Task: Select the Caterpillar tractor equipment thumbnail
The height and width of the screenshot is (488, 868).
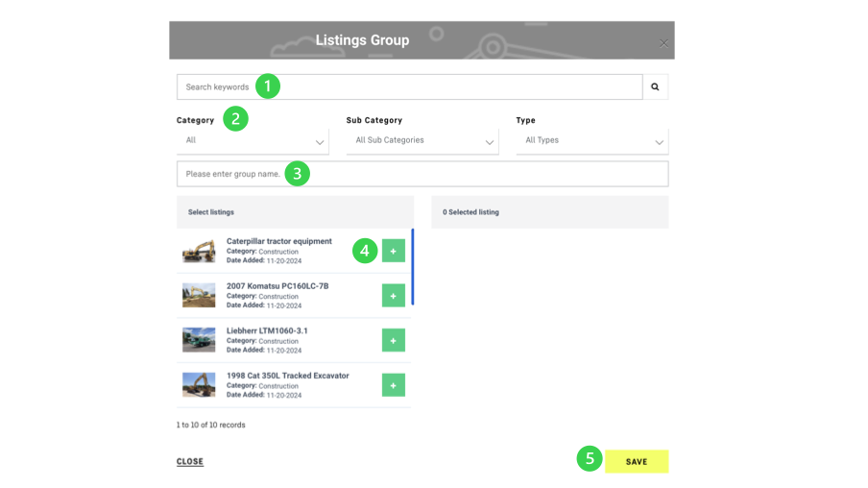Action: coord(199,251)
